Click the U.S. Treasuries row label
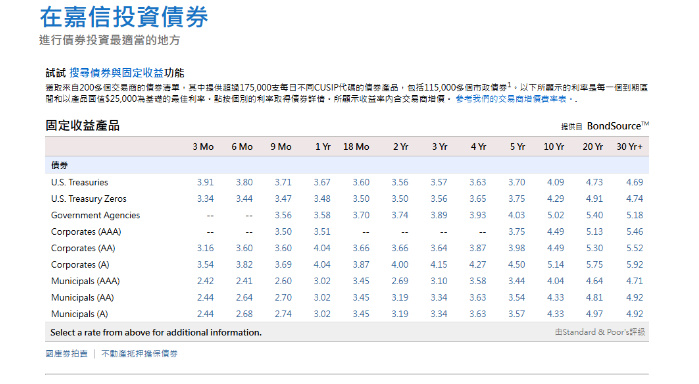The image size is (699, 384). [80, 182]
